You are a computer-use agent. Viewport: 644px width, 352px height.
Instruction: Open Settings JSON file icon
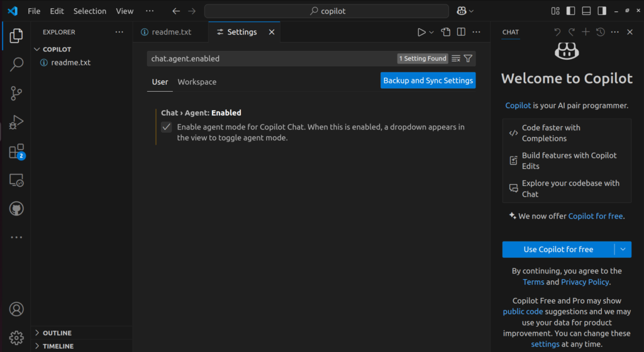tap(446, 32)
